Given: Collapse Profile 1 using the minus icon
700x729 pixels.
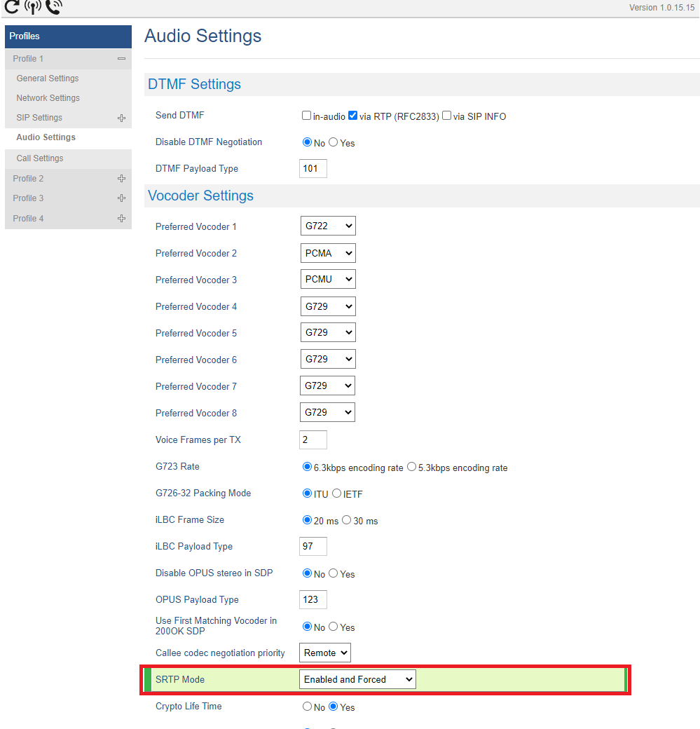Looking at the screenshot, I should pyautogui.click(x=121, y=59).
